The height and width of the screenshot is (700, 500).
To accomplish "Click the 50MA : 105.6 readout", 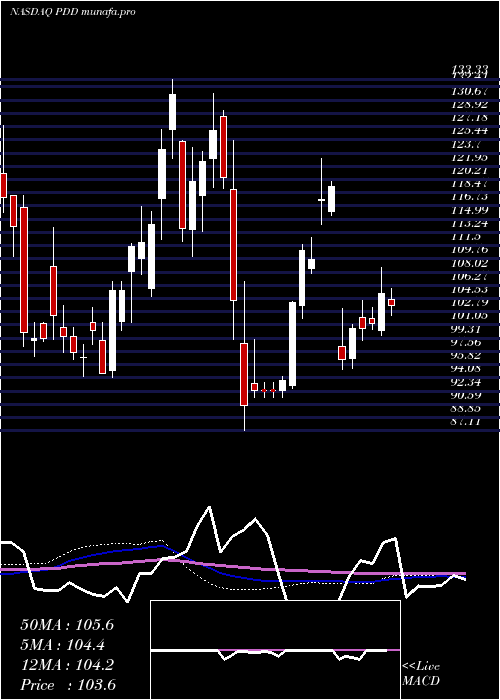I will [x=67, y=625].
